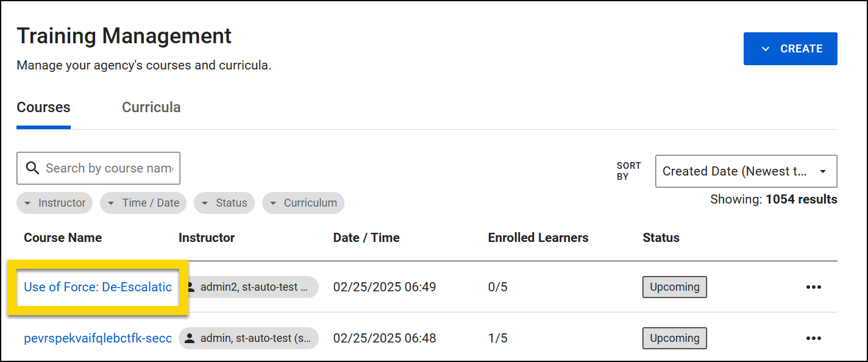Click the magnifier search icon
The height and width of the screenshot is (362, 868).
(32, 168)
